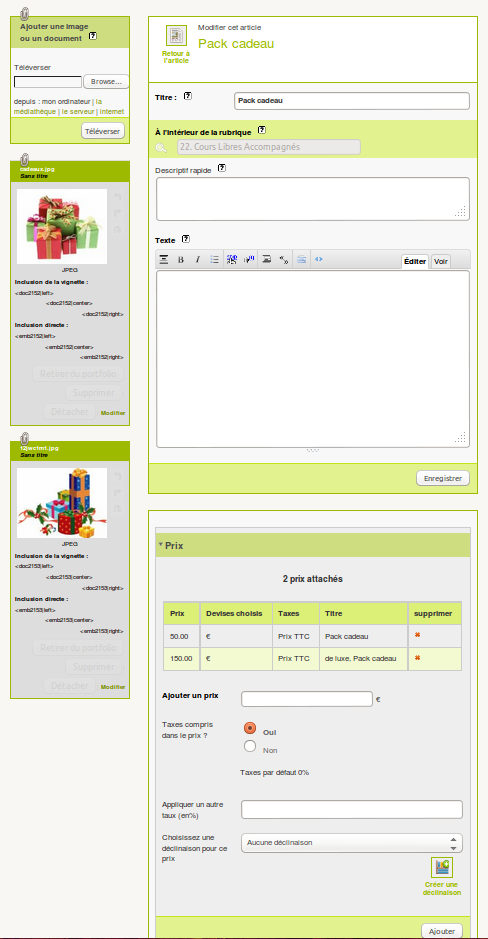This screenshot has width=488, height=939.
Task: Click the Enregistrer button
Action: pos(442,478)
